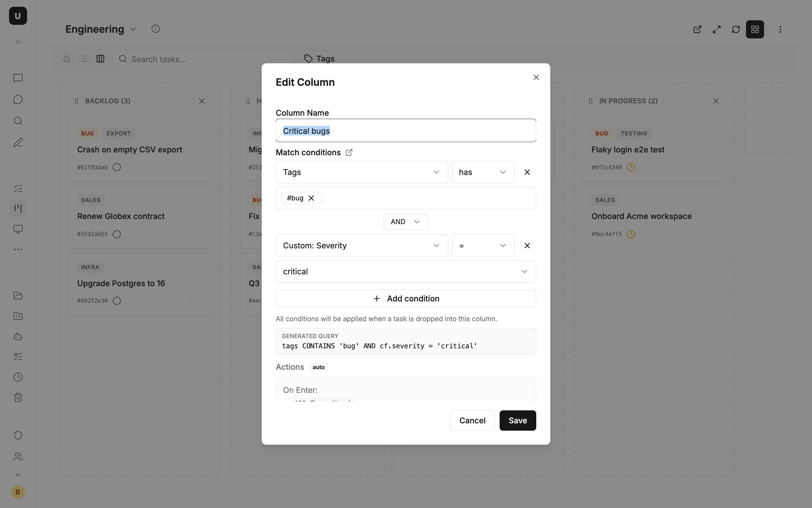Image resolution: width=812 pixels, height=508 pixels.
Task: Remove the Custom: Severity condition row
Action: (527, 246)
